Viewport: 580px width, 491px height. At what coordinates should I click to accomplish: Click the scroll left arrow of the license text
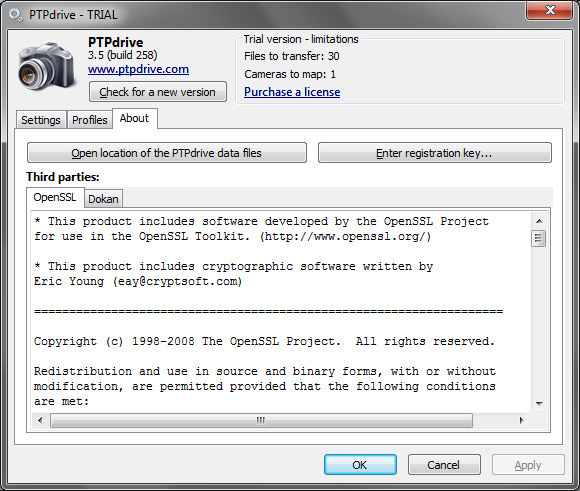point(40,420)
